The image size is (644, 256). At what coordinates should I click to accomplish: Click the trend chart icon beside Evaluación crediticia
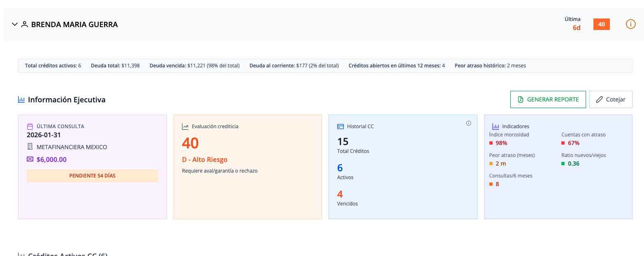pos(185,127)
